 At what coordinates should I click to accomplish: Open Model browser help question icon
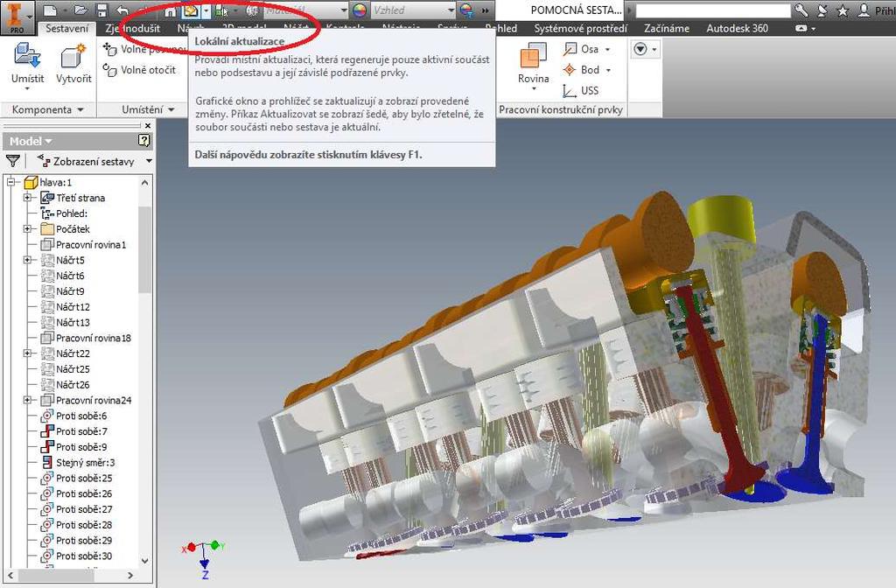[x=144, y=141]
